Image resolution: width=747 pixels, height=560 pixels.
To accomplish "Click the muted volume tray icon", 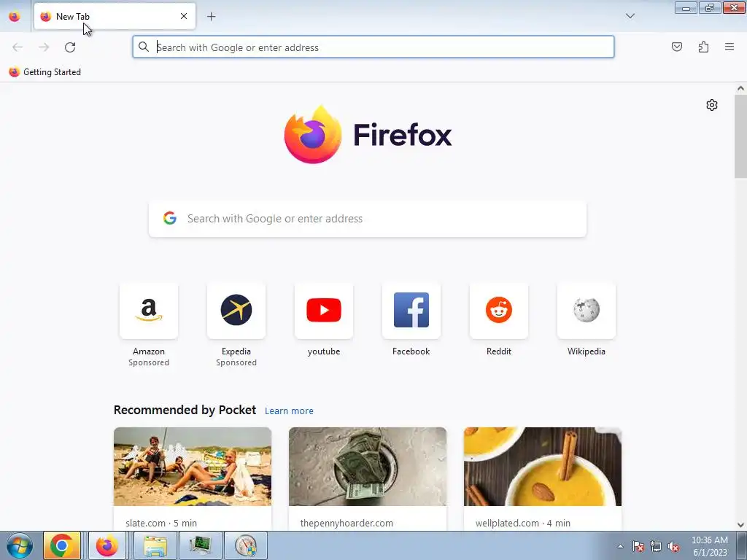I will pyautogui.click(x=673, y=546).
